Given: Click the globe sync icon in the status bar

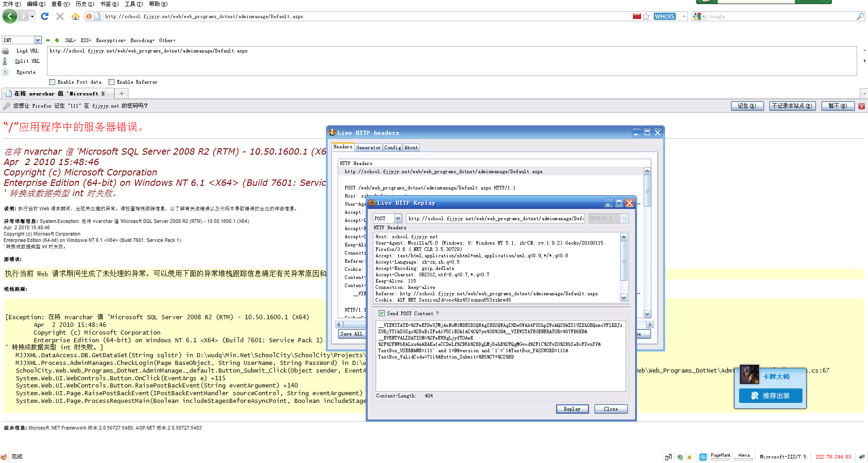Looking at the screenshot, I should (680, 457).
